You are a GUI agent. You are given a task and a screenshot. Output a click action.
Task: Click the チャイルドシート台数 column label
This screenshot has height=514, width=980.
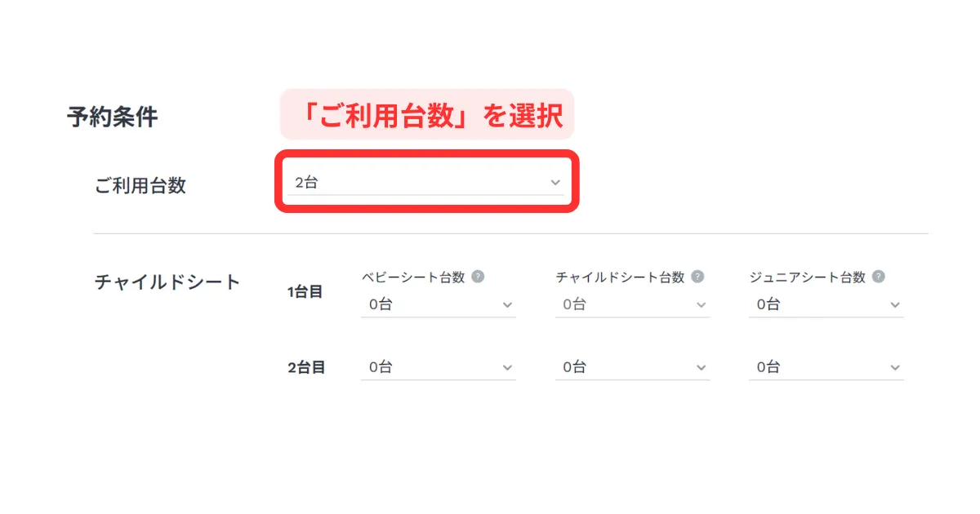pyautogui.click(x=620, y=277)
